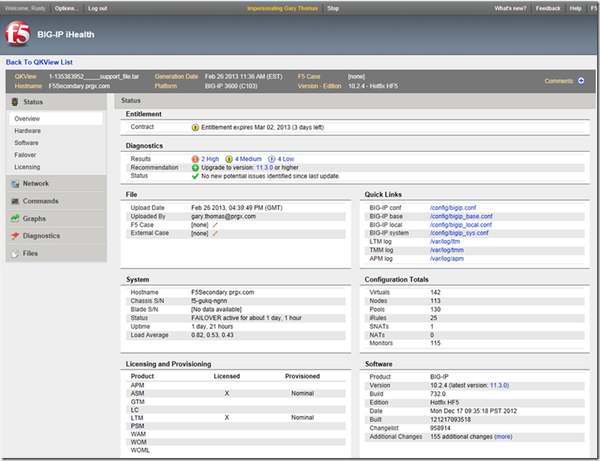The height and width of the screenshot is (461, 600).
Task: Open the Options menu in top bar
Action: coord(66,8)
